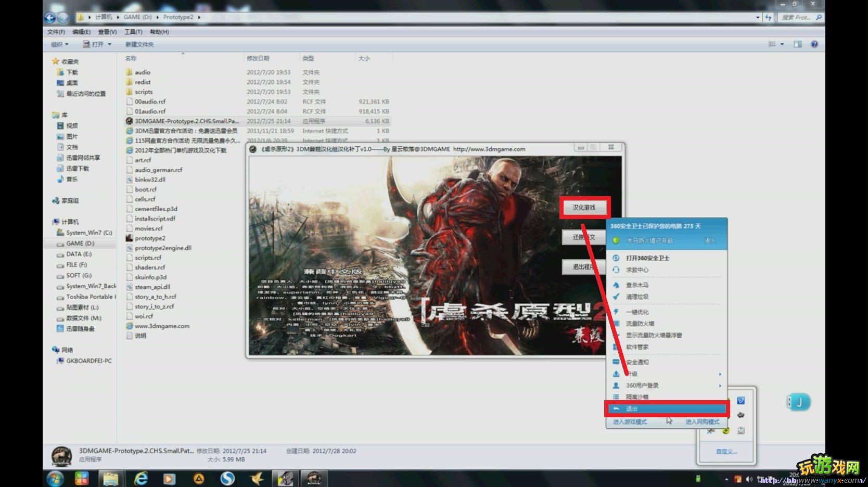The width and height of the screenshot is (868, 487).
Task: Click the www.3dmgame.com shortcut icon
Action: click(x=130, y=326)
